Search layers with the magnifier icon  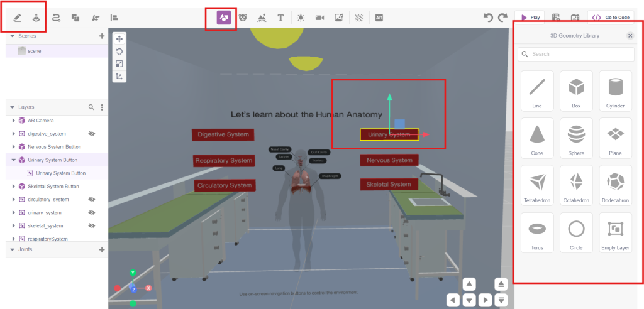point(91,107)
